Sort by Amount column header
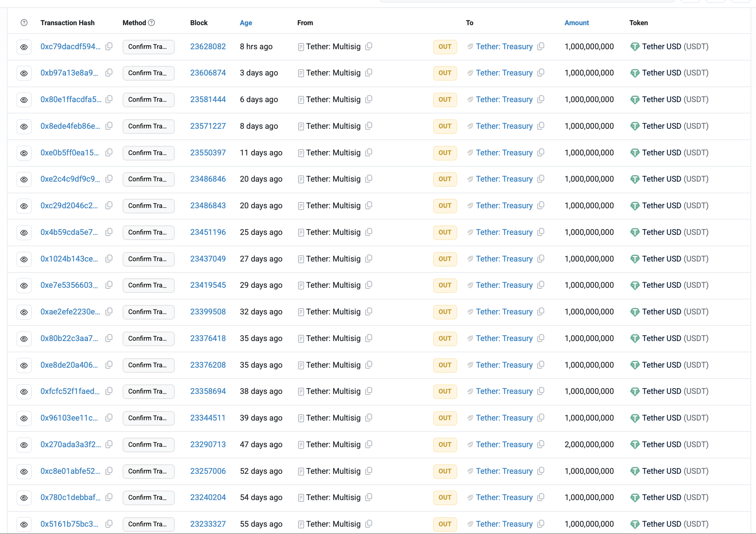 (x=576, y=23)
